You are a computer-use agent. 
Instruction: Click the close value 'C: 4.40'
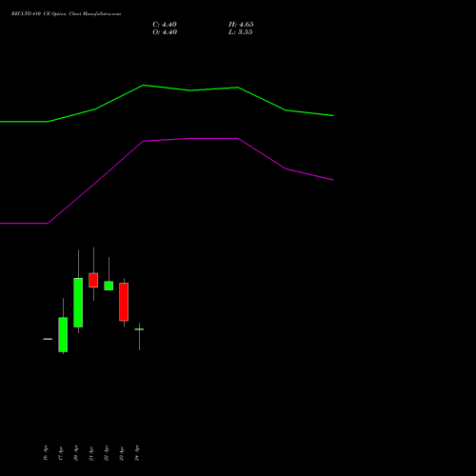pos(165,25)
